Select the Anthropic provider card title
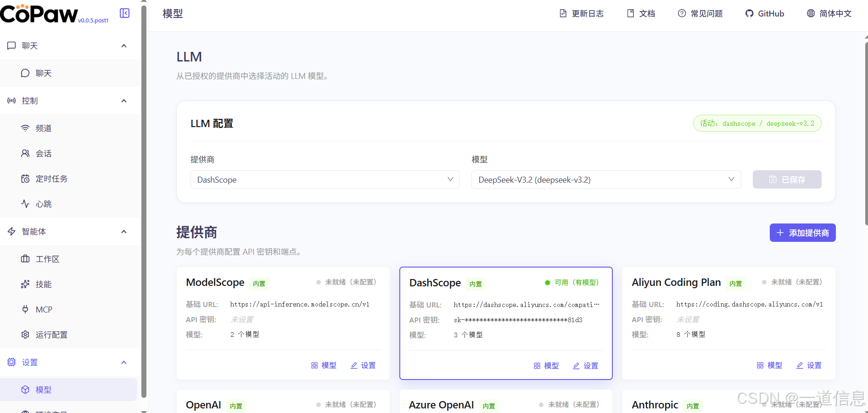This screenshot has height=413, width=868. (655, 405)
